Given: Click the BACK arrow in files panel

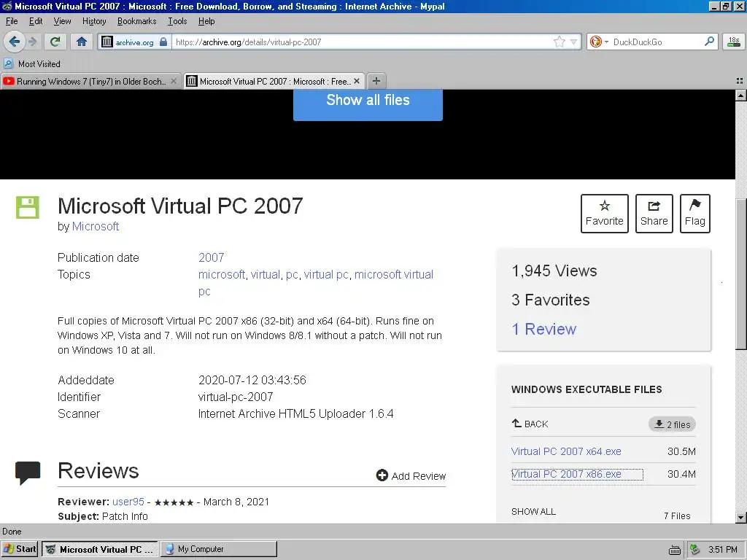Looking at the screenshot, I should click(x=530, y=424).
